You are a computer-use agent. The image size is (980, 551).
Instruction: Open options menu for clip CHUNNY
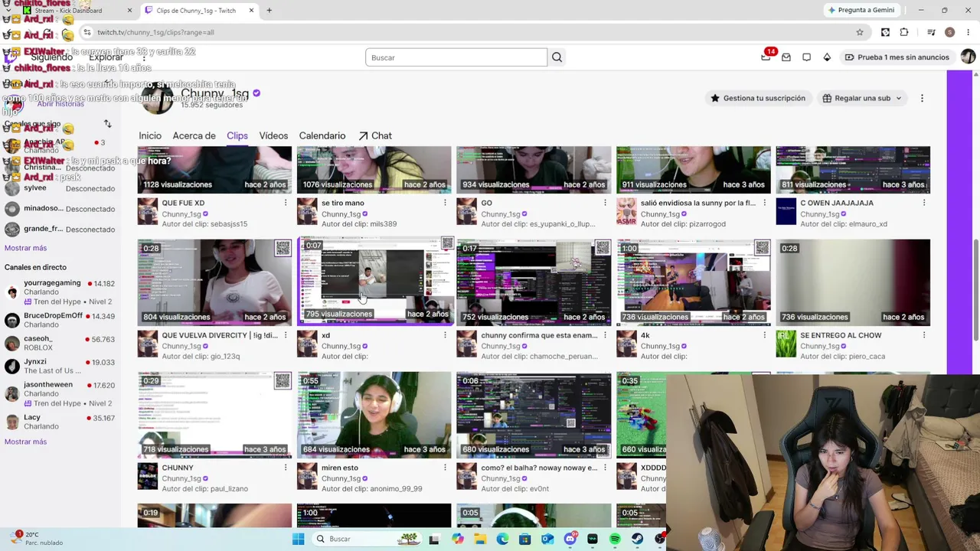286,468
